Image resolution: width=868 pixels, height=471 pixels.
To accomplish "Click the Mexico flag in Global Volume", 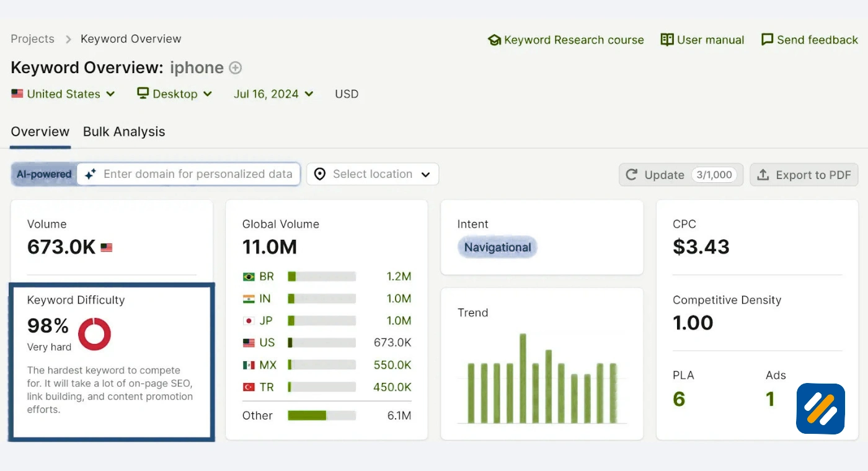I will coord(249,365).
